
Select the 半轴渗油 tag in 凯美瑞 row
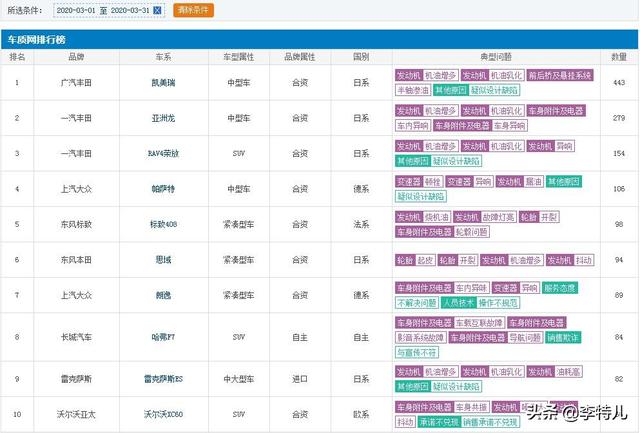(413, 91)
